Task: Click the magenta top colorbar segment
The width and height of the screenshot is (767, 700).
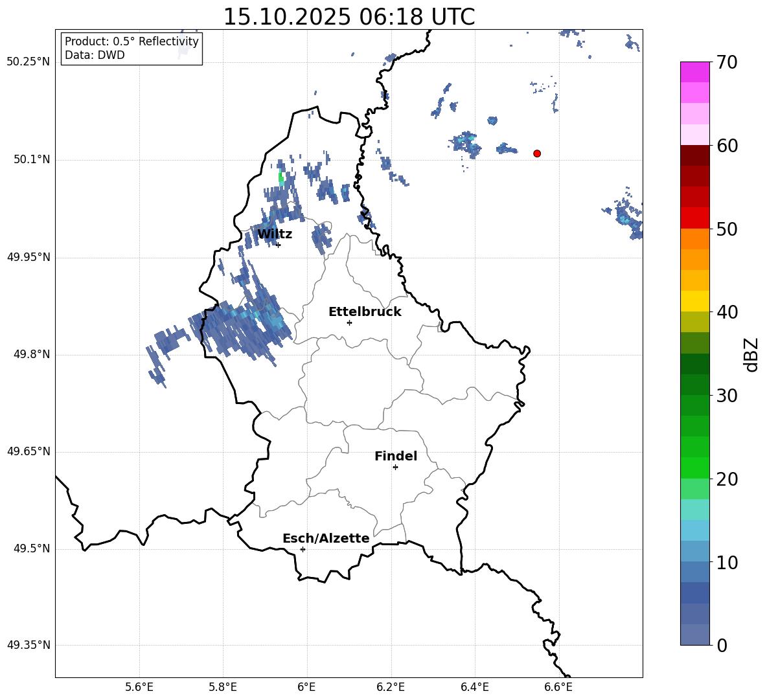Action: (695, 73)
